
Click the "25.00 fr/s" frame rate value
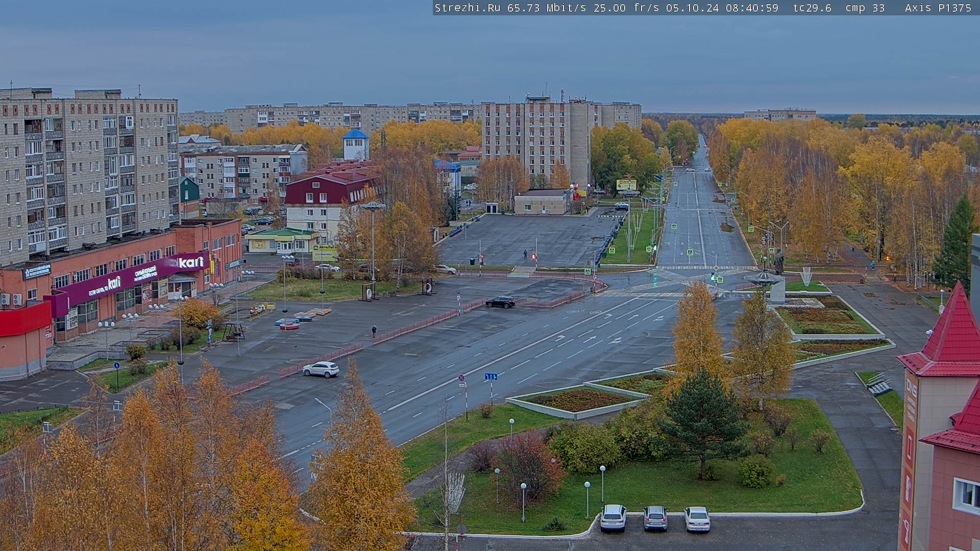[626, 8]
